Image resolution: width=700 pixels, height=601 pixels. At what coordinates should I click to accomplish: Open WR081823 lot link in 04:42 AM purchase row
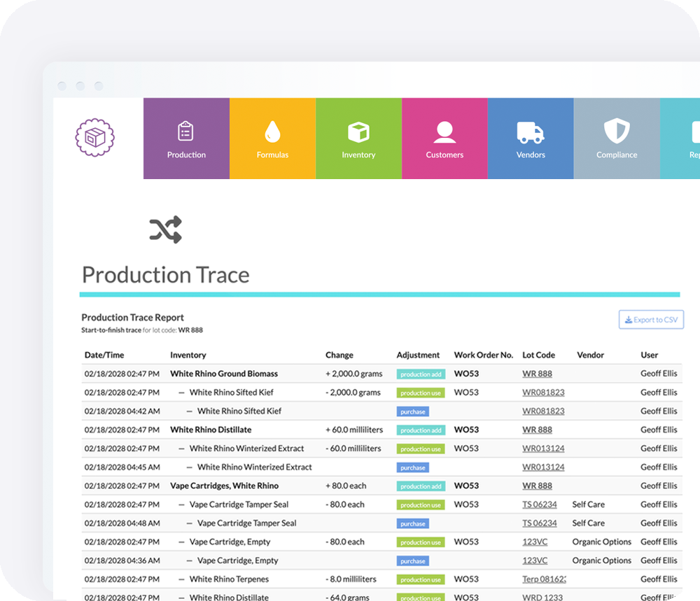click(x=543, y=411)
